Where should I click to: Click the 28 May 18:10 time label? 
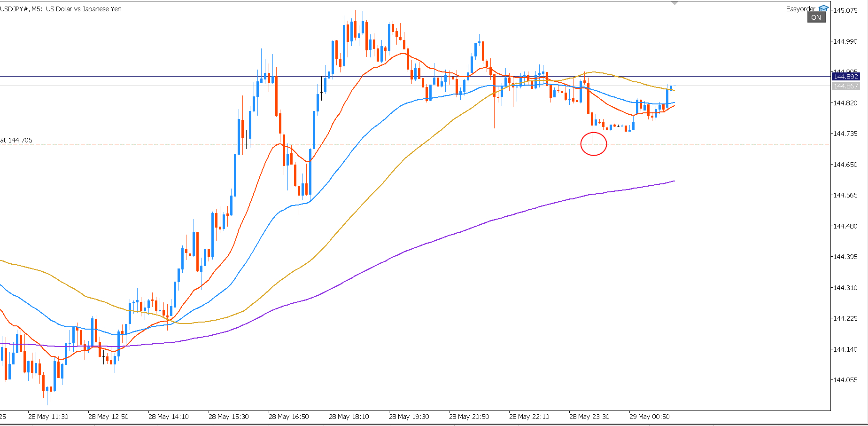[349, 417]
